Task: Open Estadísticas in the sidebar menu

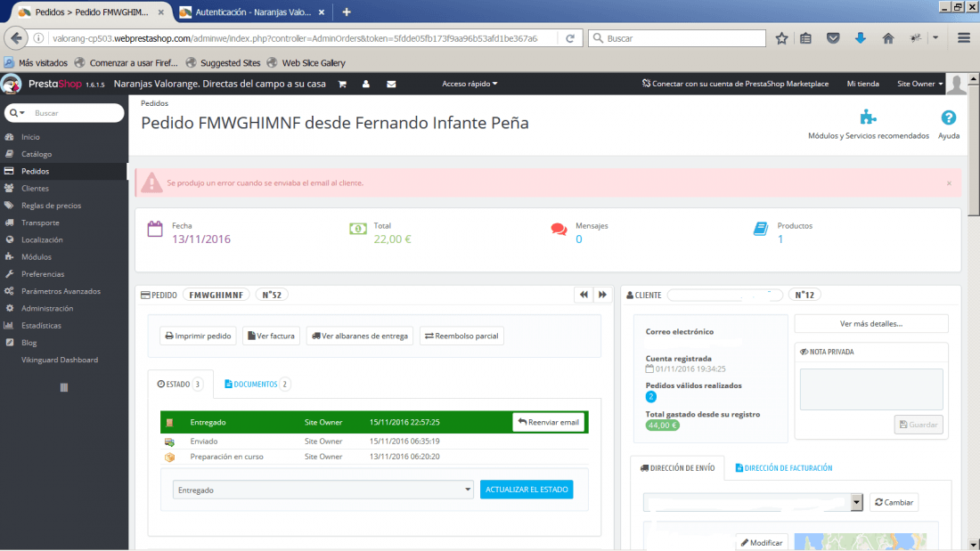Action: [64, 326]
